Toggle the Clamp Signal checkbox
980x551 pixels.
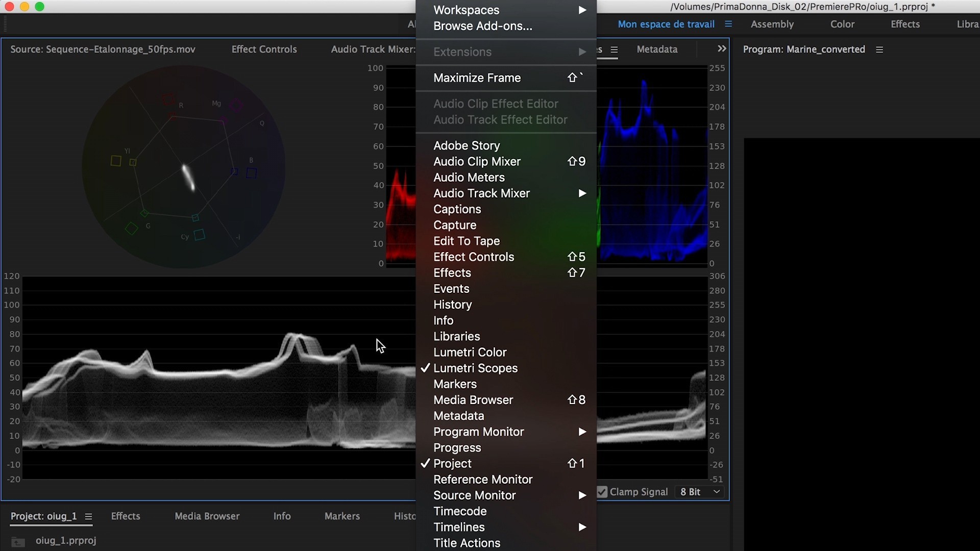tap(602, 492)
